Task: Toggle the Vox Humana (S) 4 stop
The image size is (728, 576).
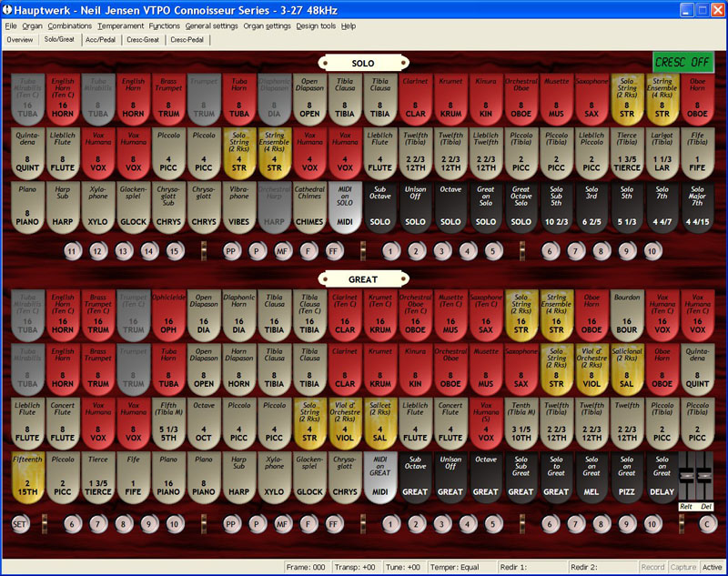Action: [x=486, y=423]
